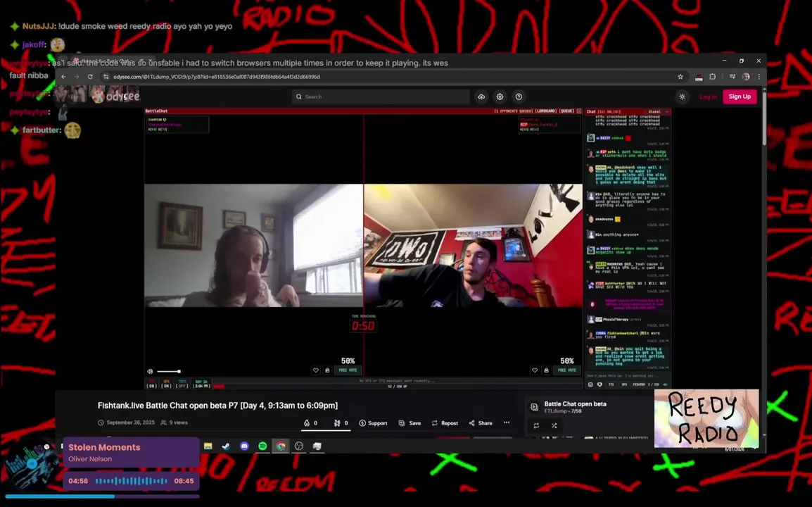This screenshot has height=507, width=812.
Task: Click the slime dislike icon
Action: 337,423
